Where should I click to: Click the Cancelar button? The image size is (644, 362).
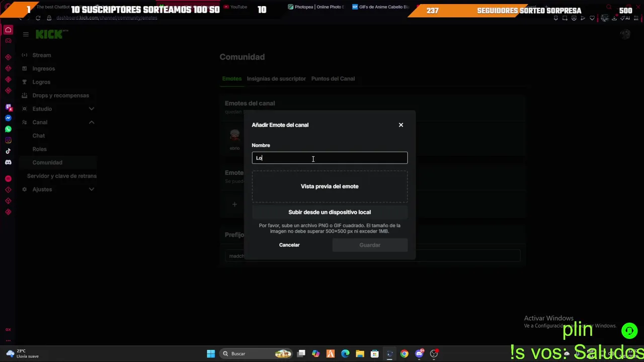[x=289, y=245]
